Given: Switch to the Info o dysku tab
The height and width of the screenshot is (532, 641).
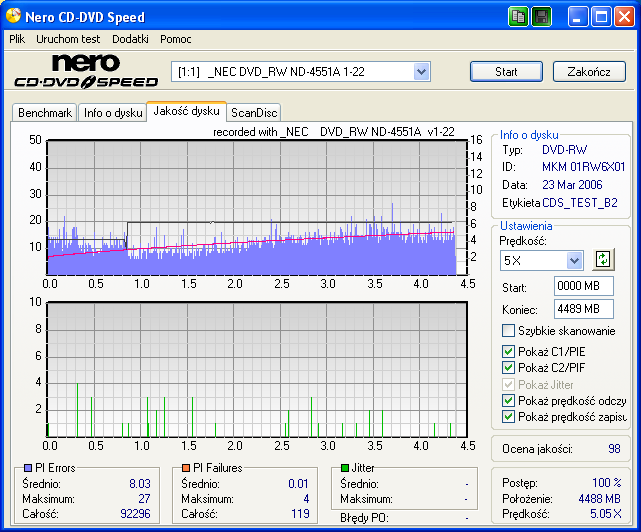Looking at the screenshot, I should point(113,113).
